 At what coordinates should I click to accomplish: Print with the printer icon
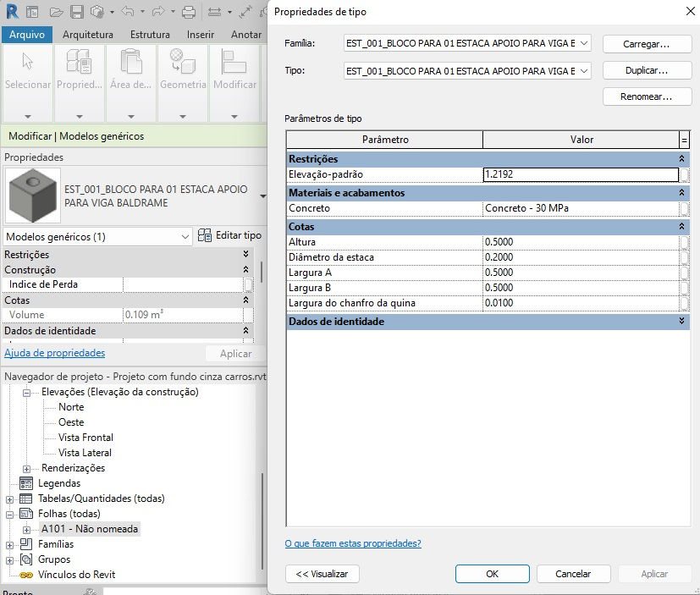click(x=189, y=12)
